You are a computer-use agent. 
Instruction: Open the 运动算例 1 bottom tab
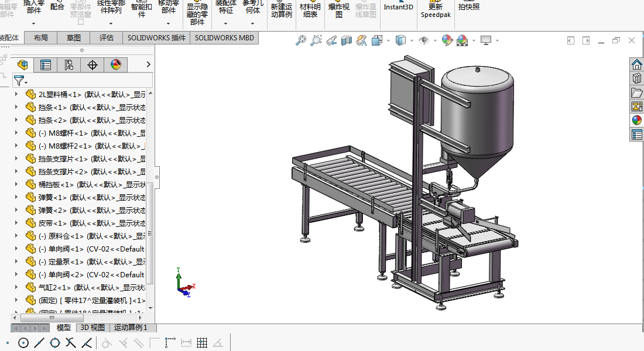131,328
